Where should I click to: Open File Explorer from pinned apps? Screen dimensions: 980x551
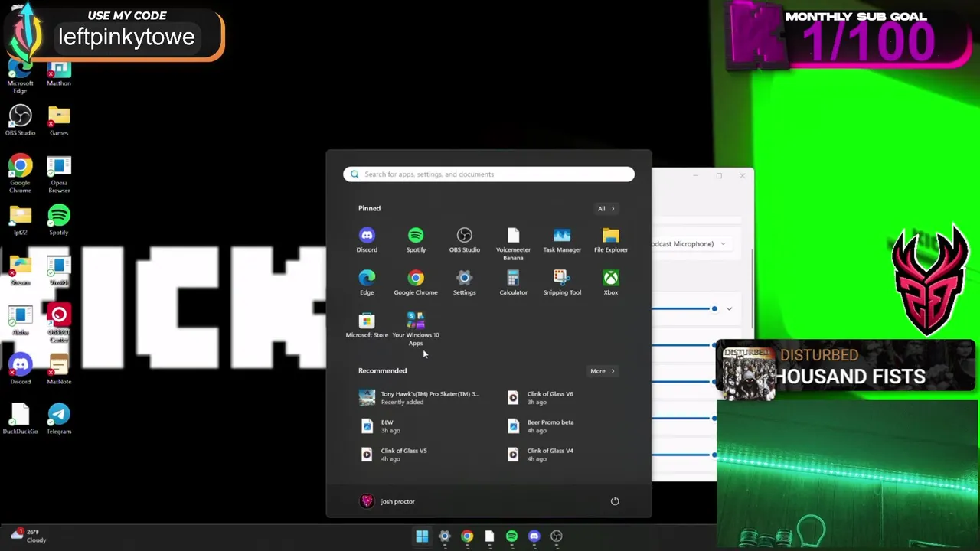click(x=611, y=240)
